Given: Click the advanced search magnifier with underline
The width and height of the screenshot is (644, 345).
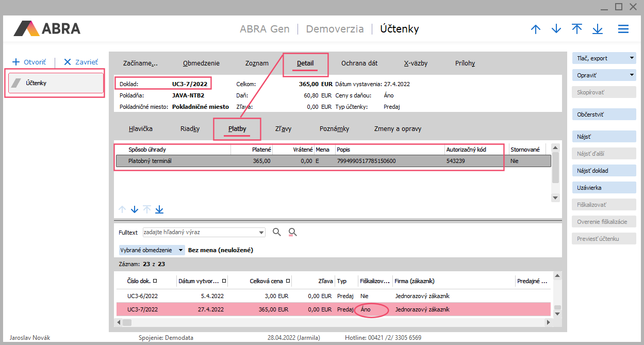Looking at the screenshot, I should click(x=293, y=232).
